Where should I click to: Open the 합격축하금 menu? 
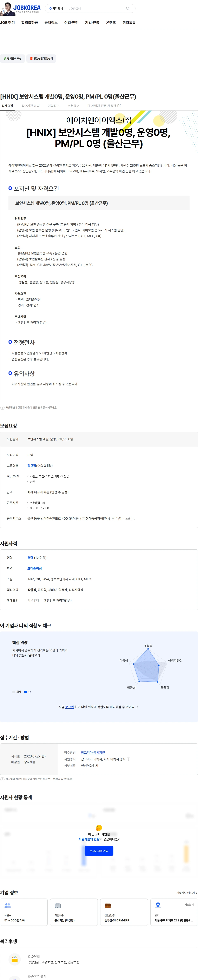coord(30,23)
